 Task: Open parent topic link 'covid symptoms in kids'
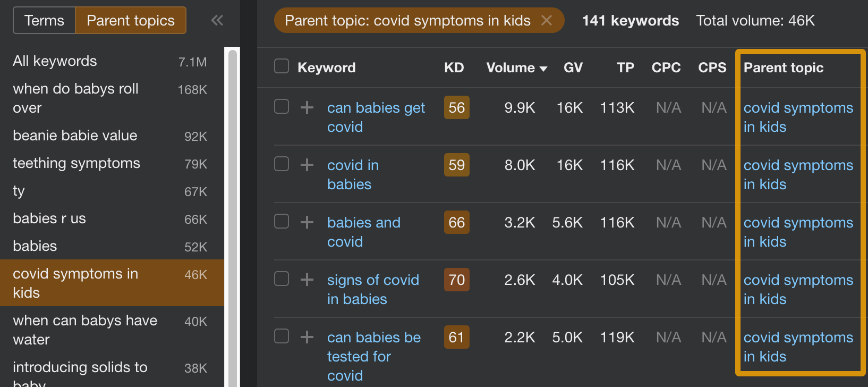(798, 117)
